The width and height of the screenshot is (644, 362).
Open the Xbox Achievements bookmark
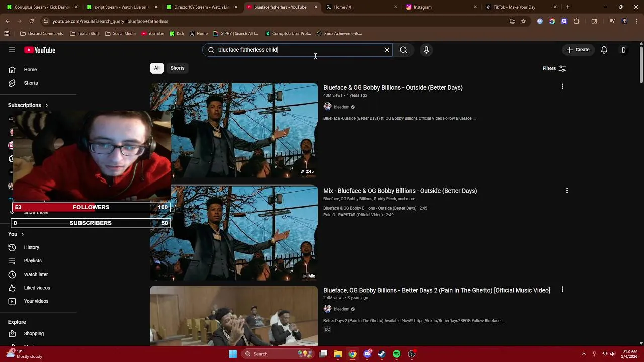(x=339, y=34)
